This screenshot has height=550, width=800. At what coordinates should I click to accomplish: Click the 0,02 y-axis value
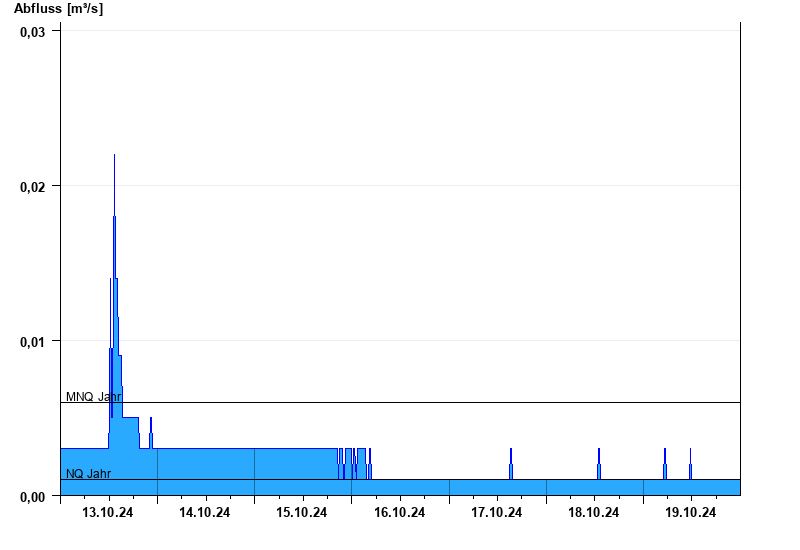(33, 187)
